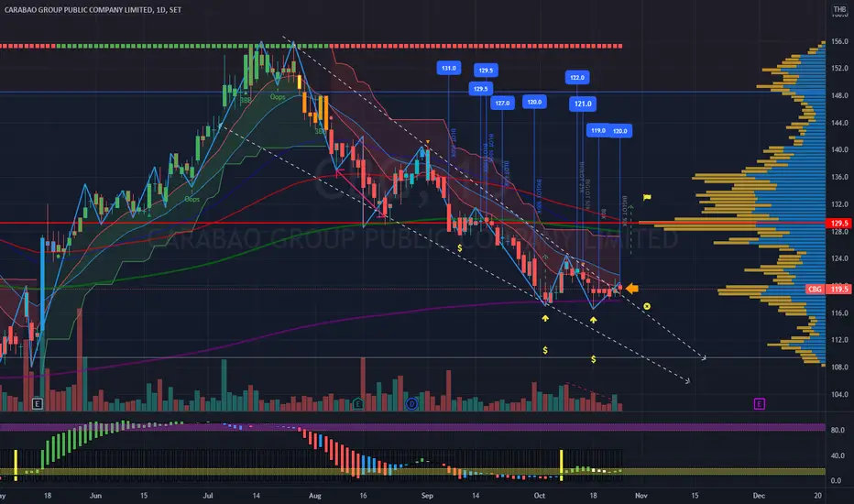
Task: Click the Carabao Group symbol title
Action: click(93, 10)
